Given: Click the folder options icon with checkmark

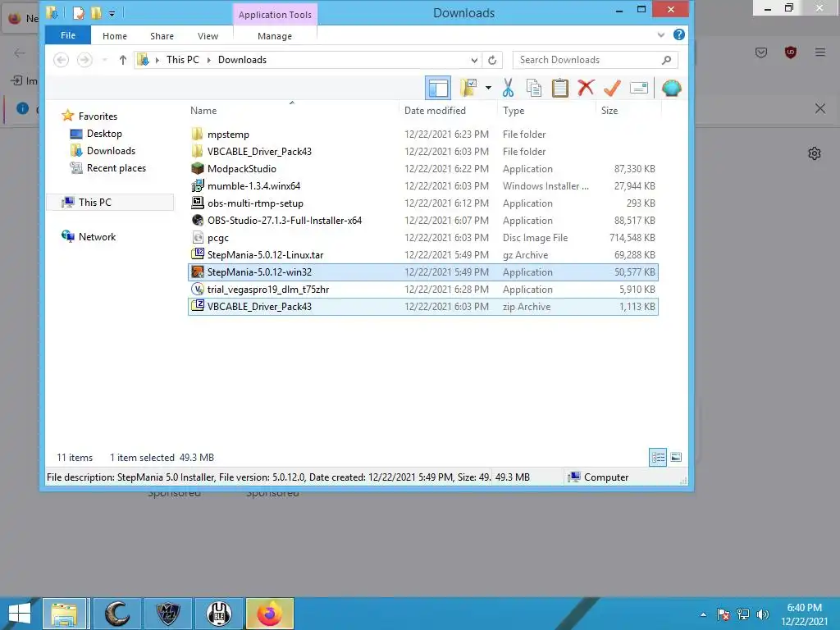Looking at the screenshot, I should click(x=468, y=88).
